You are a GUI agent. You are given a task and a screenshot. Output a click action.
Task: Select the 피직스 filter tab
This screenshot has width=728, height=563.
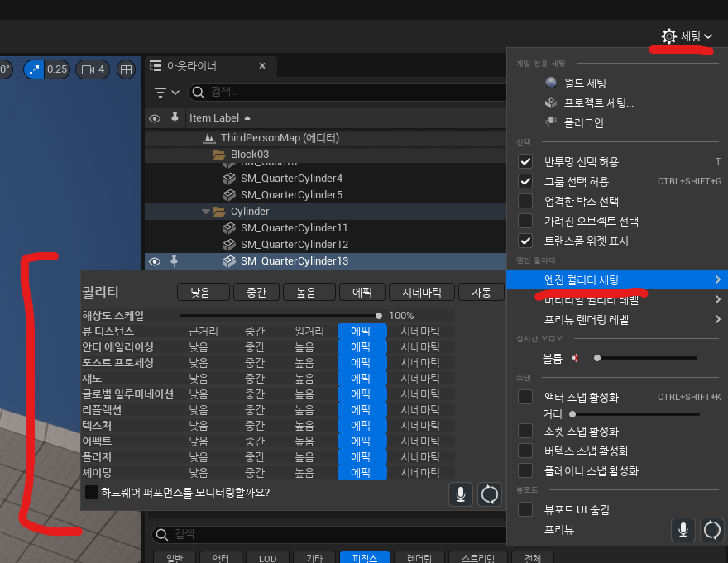(365, 558)
